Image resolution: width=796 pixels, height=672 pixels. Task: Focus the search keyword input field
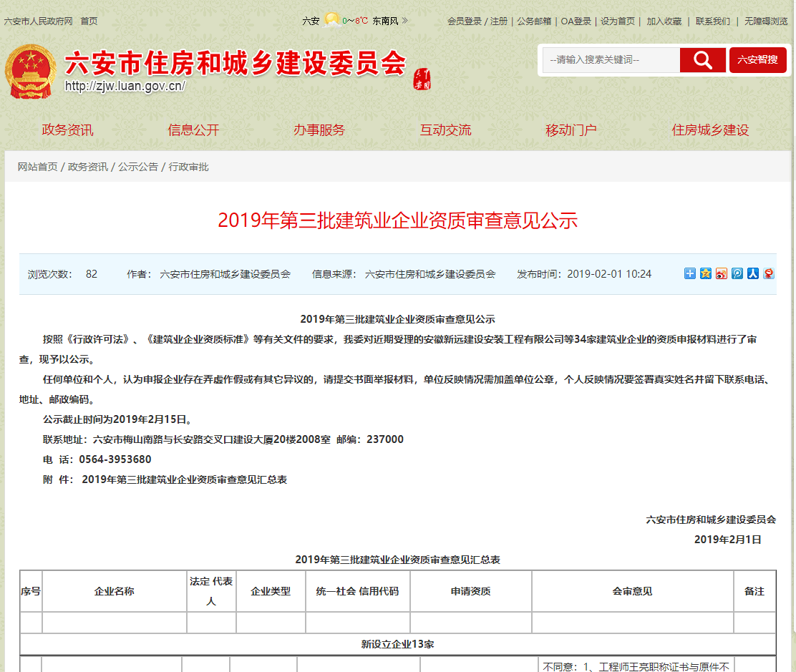click(x=611, y=60)
